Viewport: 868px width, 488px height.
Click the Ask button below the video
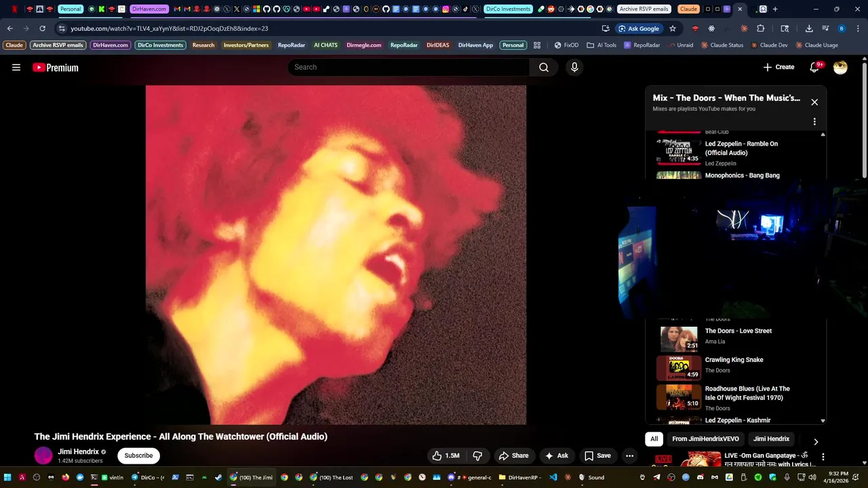557,455
